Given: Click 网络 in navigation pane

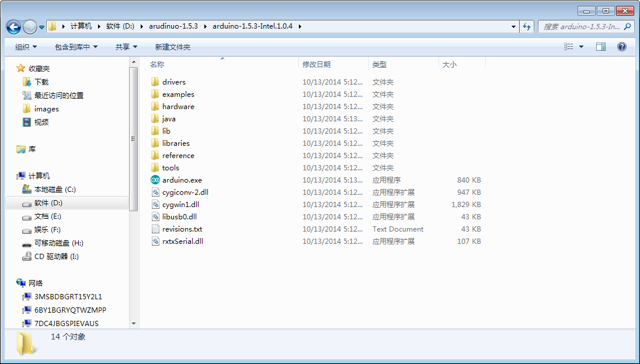Looking at the screenshot, I should click(x=36, y=283).
